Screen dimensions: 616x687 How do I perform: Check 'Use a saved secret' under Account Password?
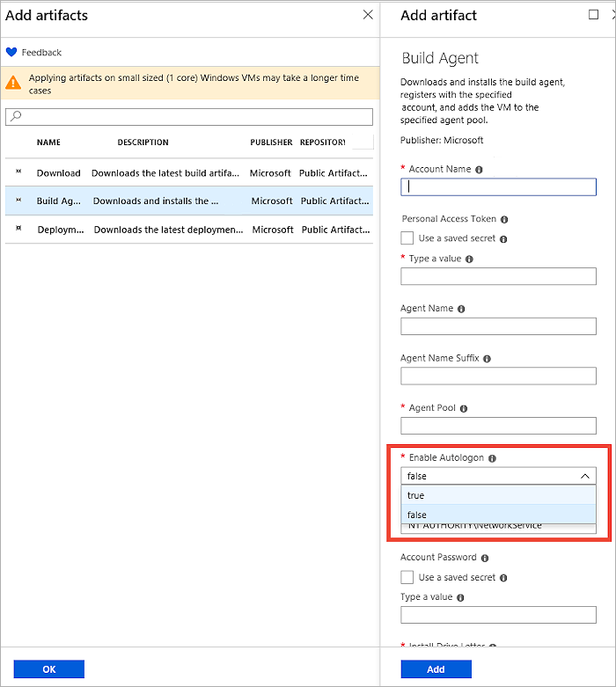[x=407, y=577]
